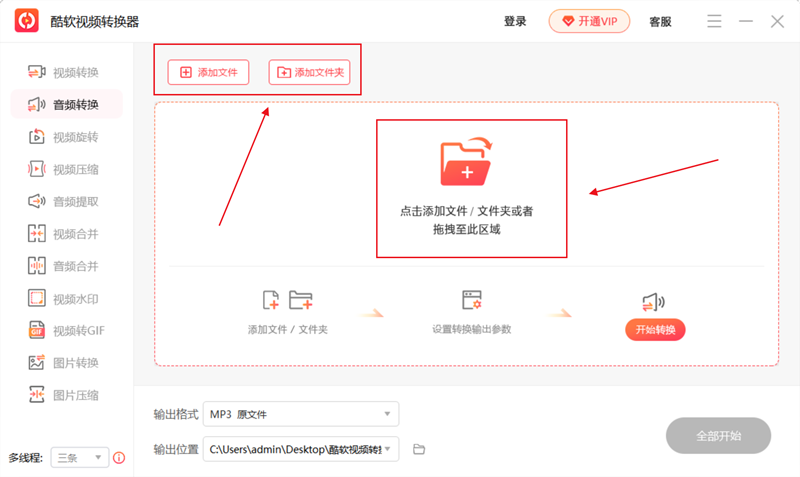Click the big add-folder icon in drop area
This screenshot has height=477, width=800.
[466, 161]
